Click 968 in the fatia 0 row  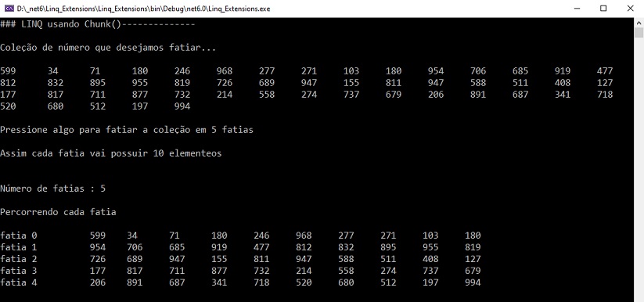point(304,235)
